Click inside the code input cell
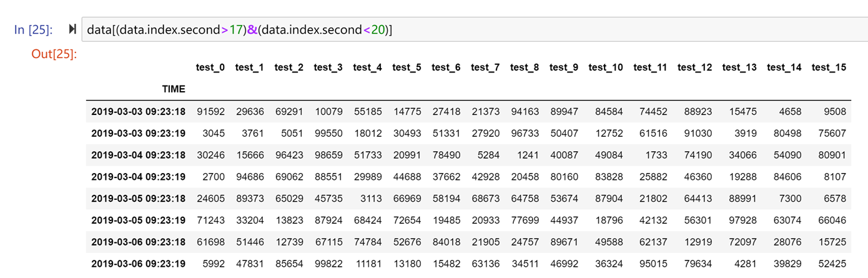The image size is (868, 278). point(475,29)
